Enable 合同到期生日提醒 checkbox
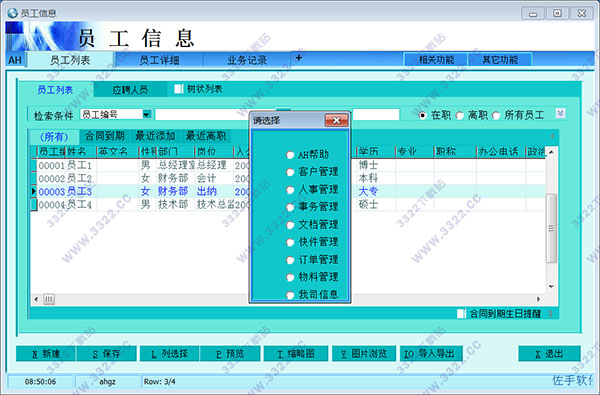 (x=461, y=314)
